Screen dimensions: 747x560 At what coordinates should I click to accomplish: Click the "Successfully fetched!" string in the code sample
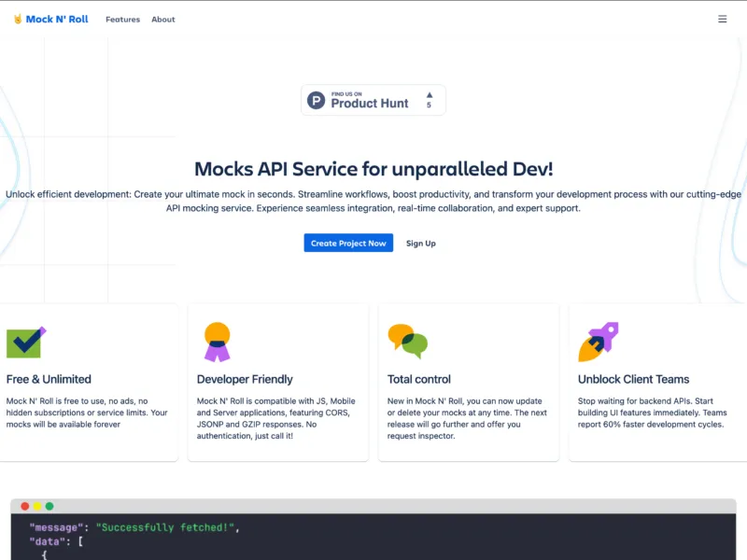click(166, 527)
